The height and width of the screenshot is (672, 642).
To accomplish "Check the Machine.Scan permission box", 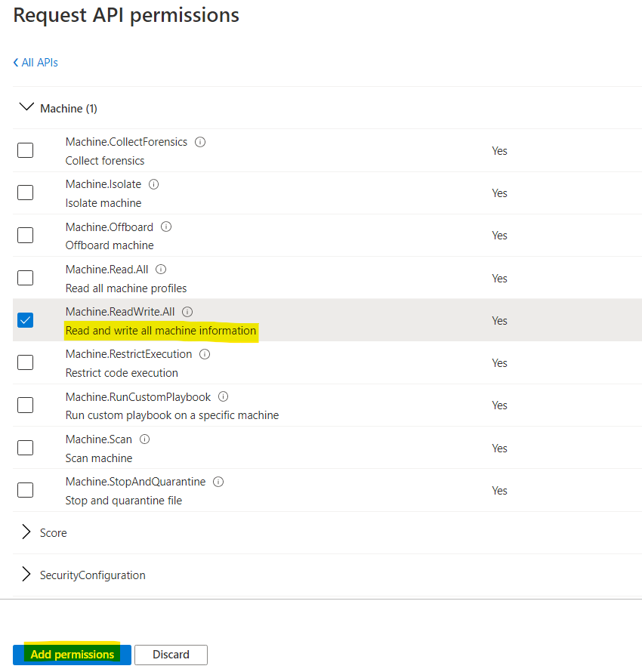I will 26,448.
